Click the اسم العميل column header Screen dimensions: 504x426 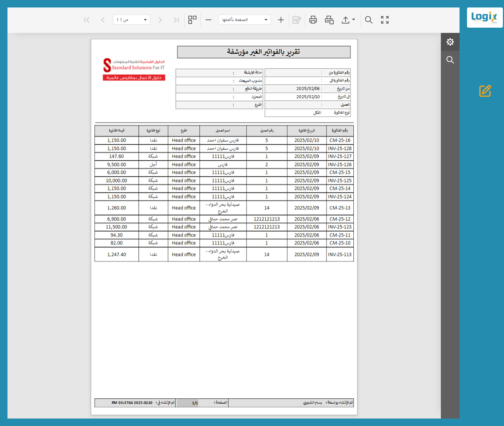[223, 131]
